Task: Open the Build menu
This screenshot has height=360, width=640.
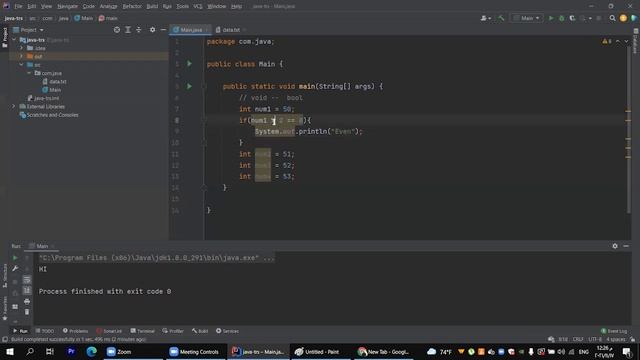Action: tap(152, 6)
